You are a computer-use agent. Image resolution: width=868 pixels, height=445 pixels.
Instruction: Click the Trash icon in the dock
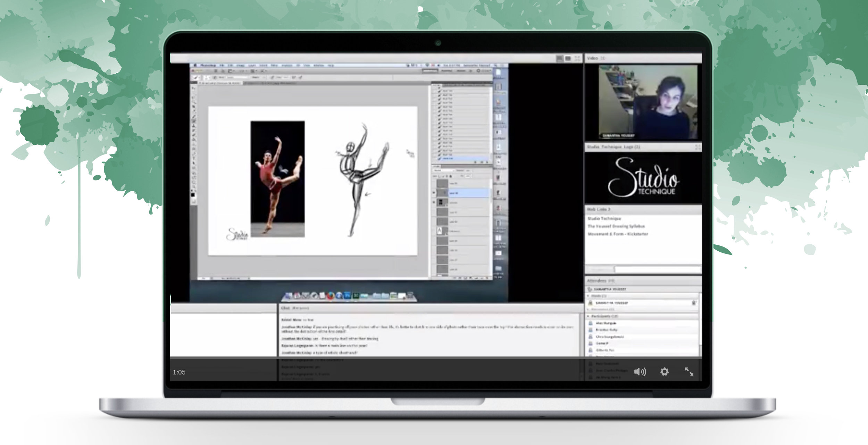410,296
